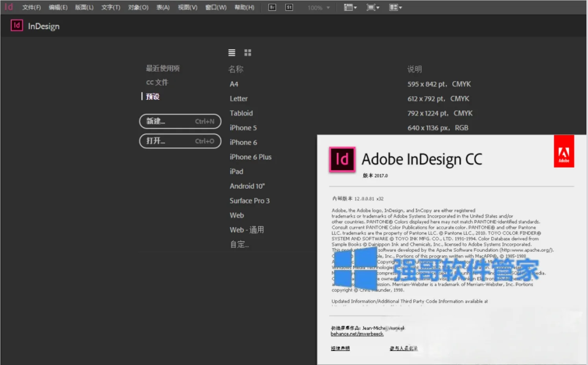Choose the Surface Pro 3 preset
This screenshot has width=588, height=365.
pos(250,201)
